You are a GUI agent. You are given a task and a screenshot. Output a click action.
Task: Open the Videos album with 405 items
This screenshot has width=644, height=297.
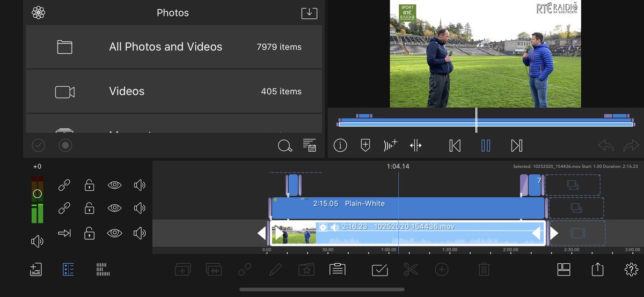point(174,91)
